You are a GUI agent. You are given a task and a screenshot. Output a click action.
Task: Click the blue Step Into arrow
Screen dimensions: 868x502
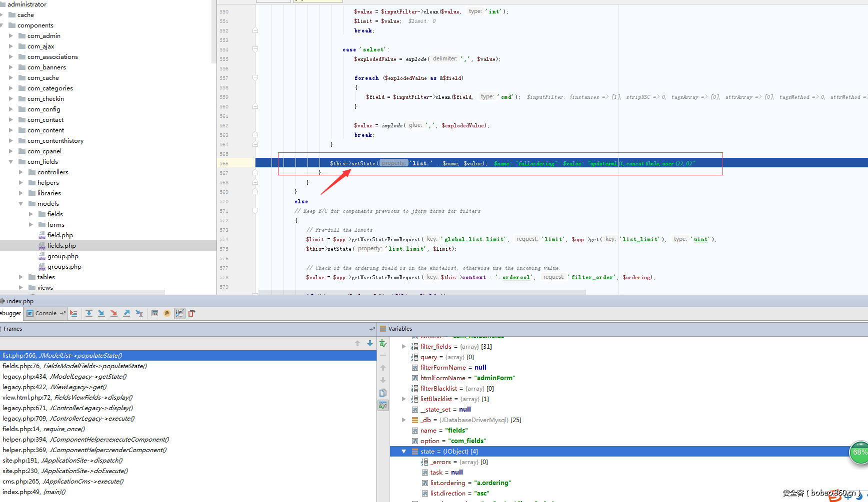(101, 313)
